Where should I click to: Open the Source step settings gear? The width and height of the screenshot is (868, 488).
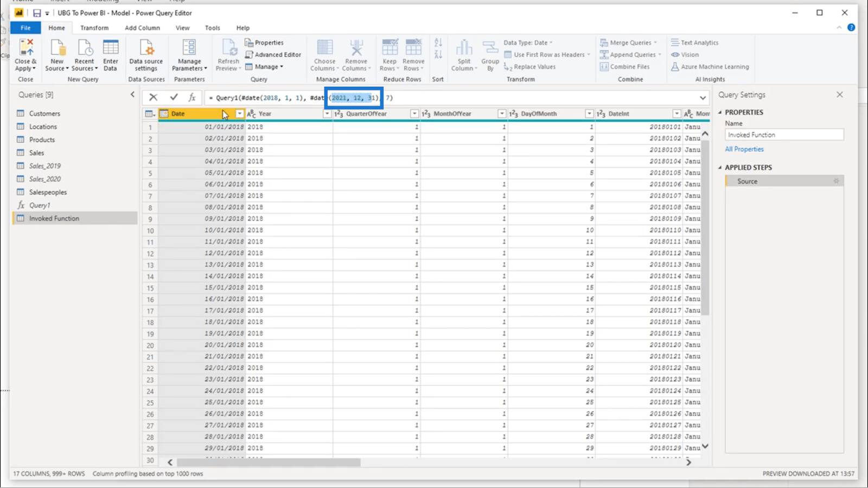(x=836, y=181)
